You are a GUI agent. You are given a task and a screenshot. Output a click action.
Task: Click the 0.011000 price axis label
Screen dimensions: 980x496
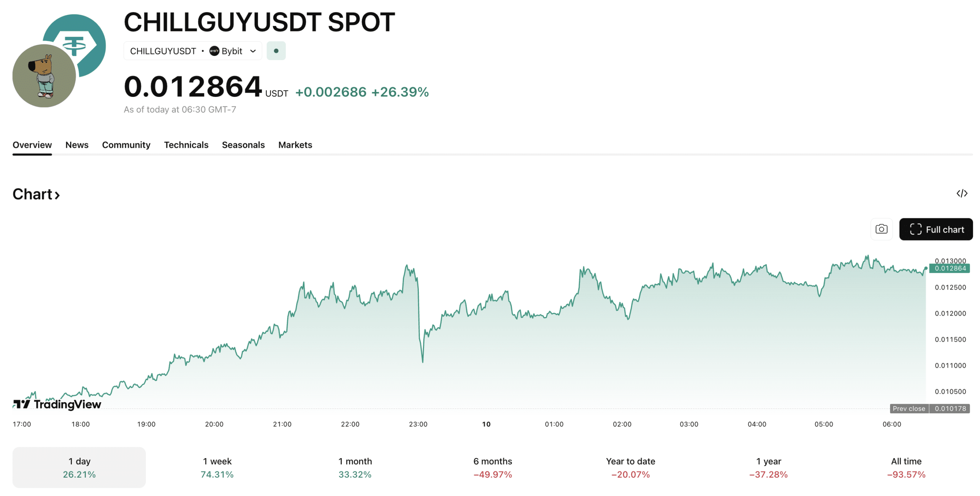[950, 365]
